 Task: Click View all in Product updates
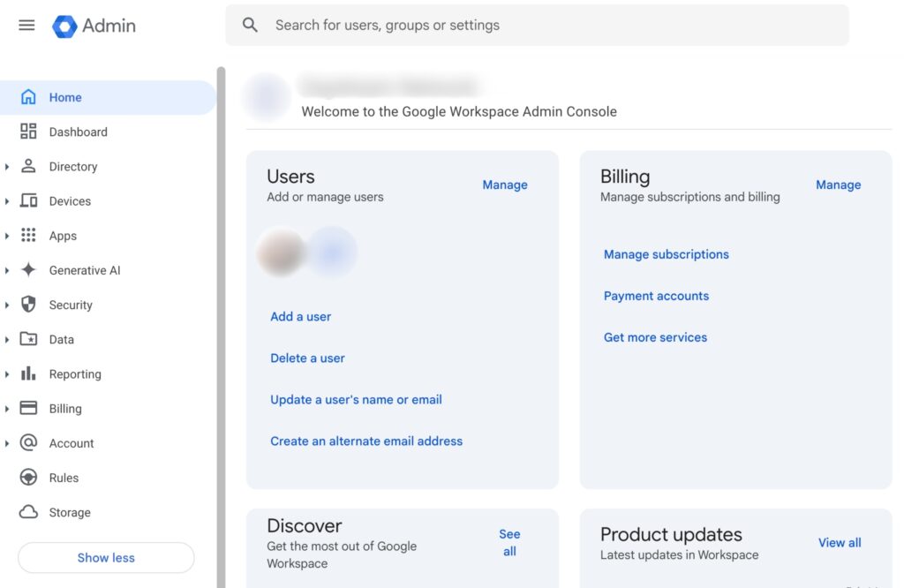pyautogui.click(x=840, y=542)
